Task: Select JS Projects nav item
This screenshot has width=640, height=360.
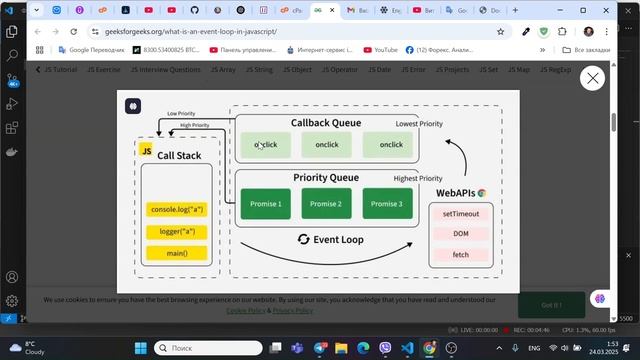Action: pyautogui.click(x=452, y=70)
